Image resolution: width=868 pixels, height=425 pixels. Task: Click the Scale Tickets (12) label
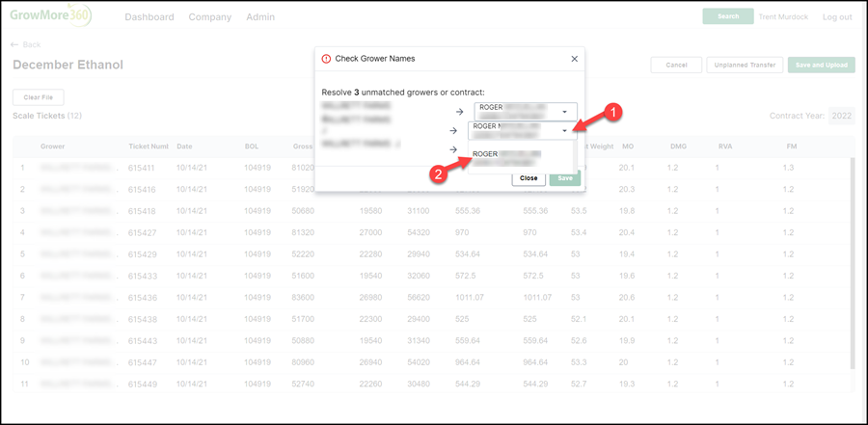tap(47, 116)
